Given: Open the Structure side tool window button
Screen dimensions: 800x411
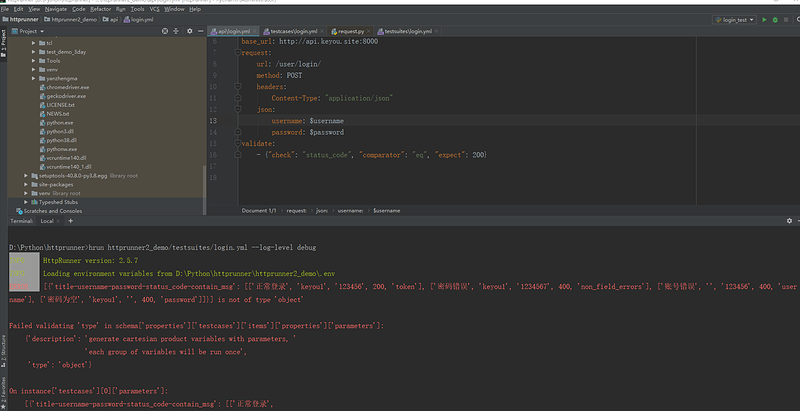Looking at the screenshot, I should [3, 352].
